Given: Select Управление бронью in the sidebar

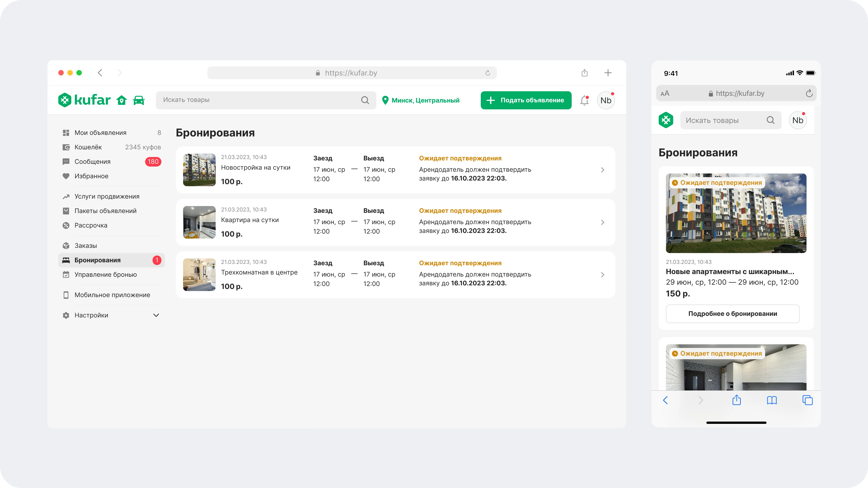Looking at the screenshot, I should pyautogui.click(x=106, y=274).
